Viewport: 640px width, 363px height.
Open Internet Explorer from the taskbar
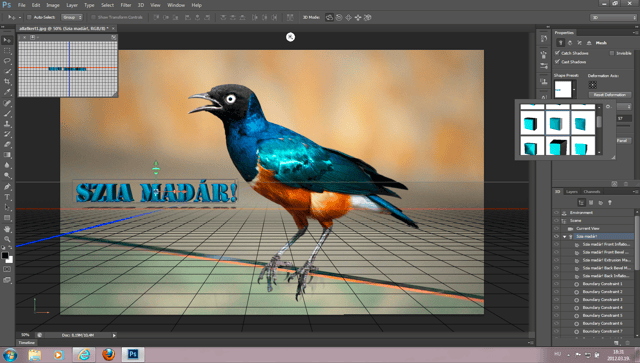coord(84,354)
